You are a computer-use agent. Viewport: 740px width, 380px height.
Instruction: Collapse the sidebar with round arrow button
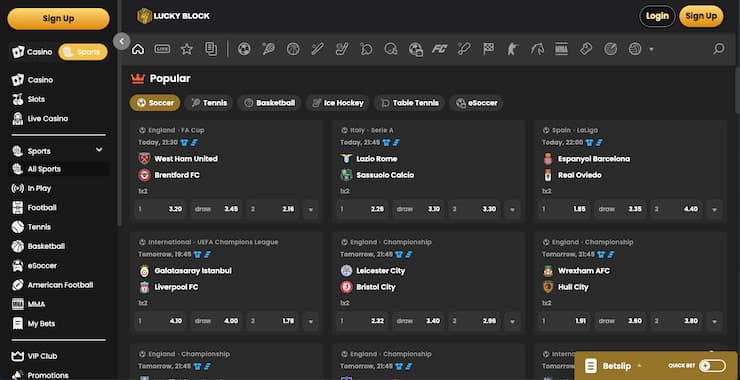tap(121, 41)
